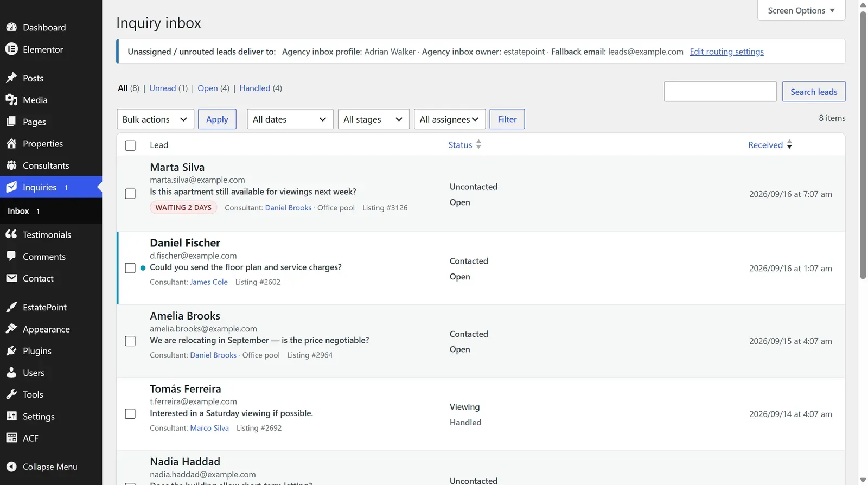868x485 pixels.
Task: Check the Daniel Fischer lead checkbox
Action: [130, 268]
